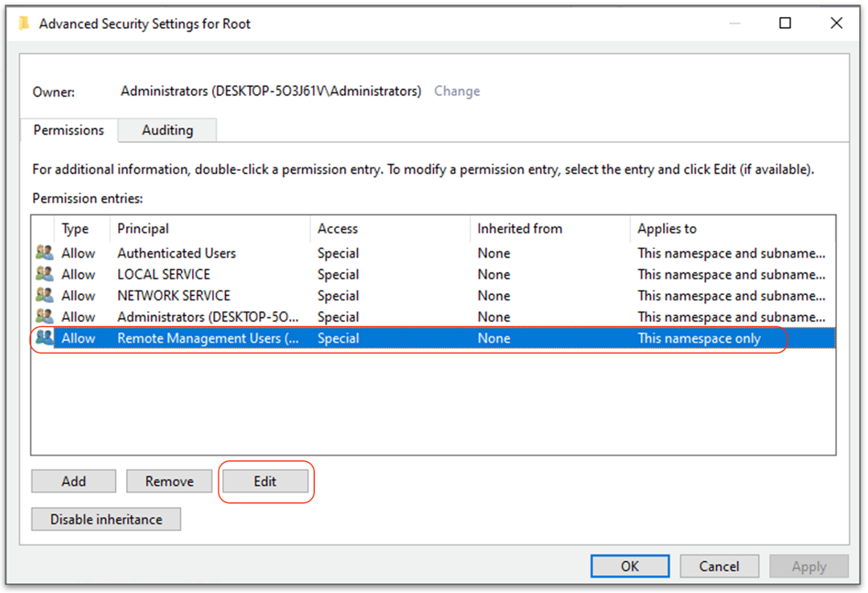
Task: Confirm changes with the OK button
Action: [x=629, y=566]
